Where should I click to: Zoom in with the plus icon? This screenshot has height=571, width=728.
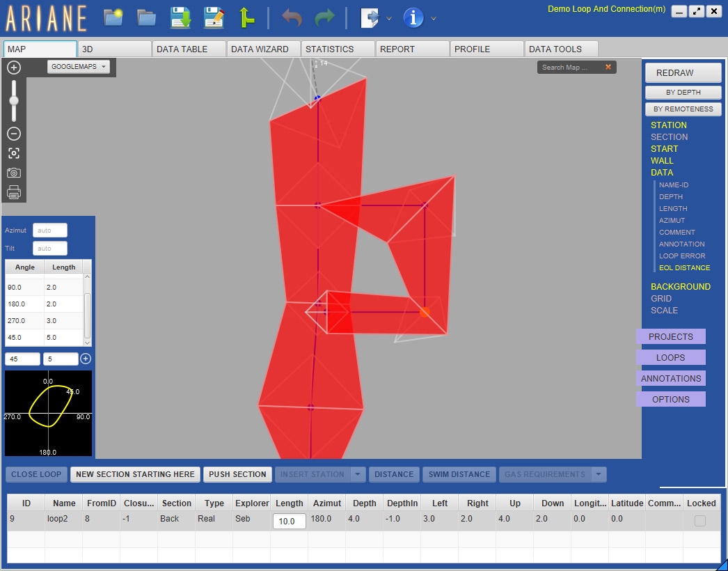(x=13, y=68)
